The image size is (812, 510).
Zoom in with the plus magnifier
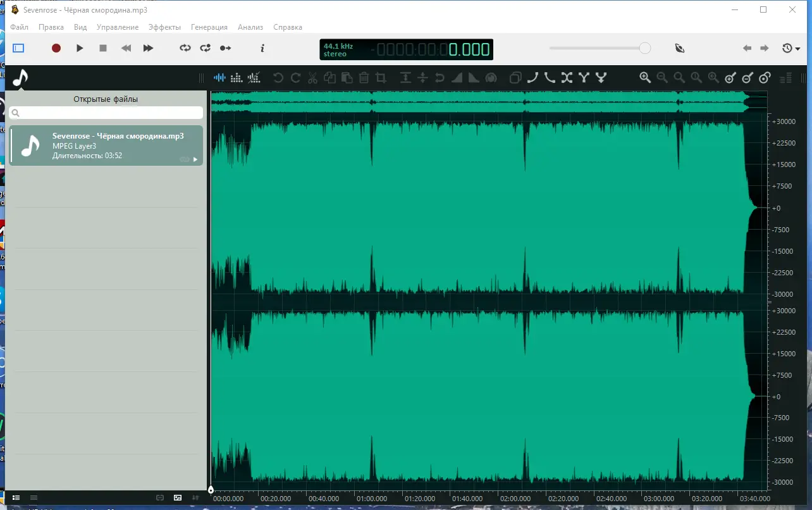pyautogui.click(x=645, y=78)
